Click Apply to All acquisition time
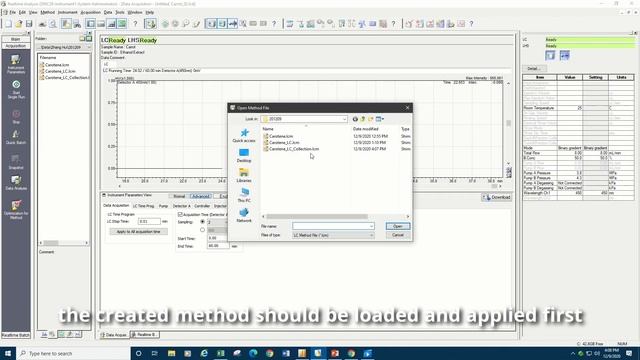Image resolution: width=640 pixels, height=360 pixels. 139,232
